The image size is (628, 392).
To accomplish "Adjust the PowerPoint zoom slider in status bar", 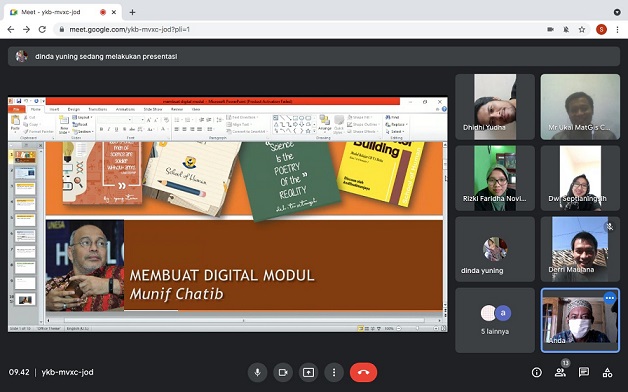I will 417,328.
